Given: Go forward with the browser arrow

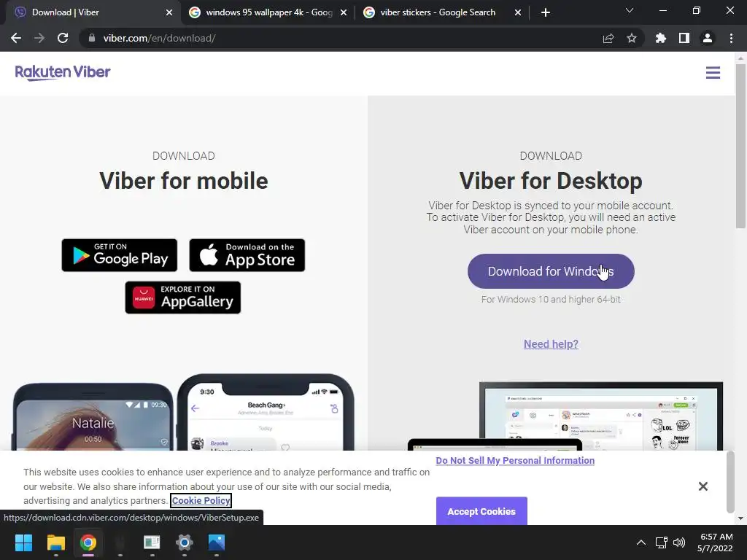Looking at the screenshot, I should (x=39, y=38).
